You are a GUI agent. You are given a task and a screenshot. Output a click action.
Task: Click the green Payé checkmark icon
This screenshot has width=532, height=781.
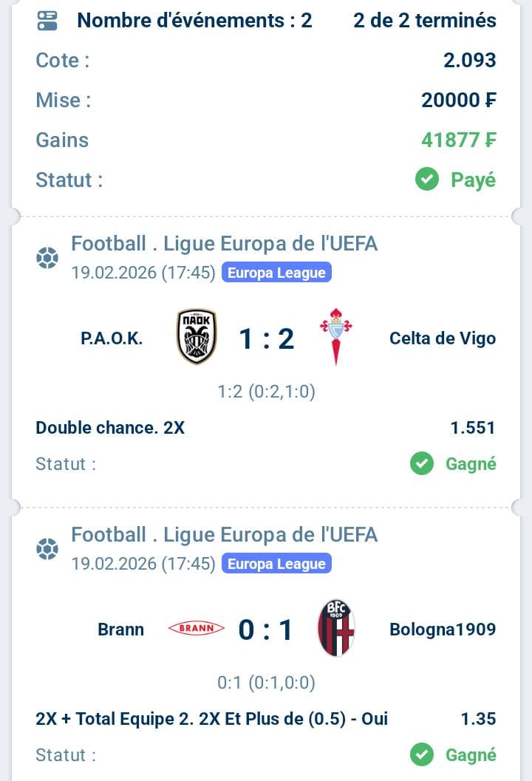click(x=427, y=180)
